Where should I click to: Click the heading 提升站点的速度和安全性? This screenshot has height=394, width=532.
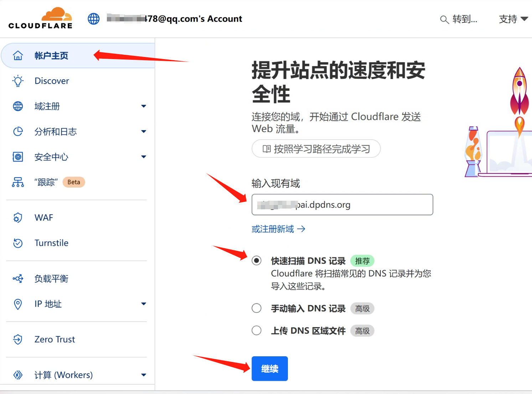339,82
